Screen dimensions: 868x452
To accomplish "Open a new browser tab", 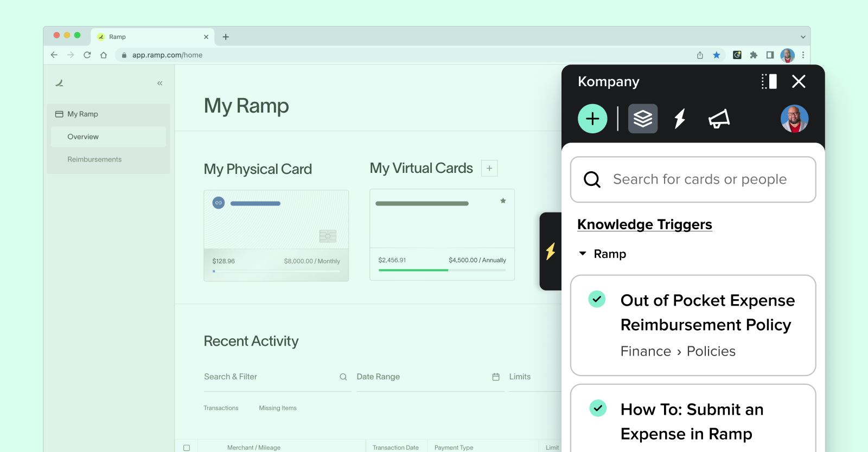I will [x=226, y=37].
